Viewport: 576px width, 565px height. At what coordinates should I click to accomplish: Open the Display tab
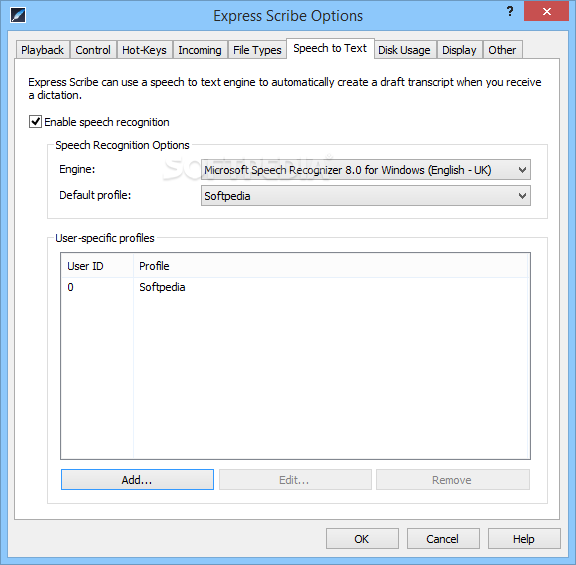[459, 50]
